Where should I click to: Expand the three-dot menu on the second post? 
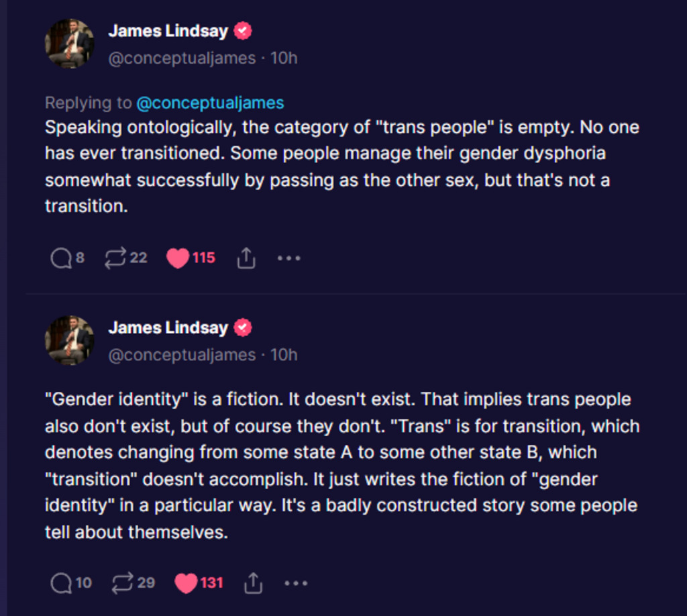[x=296, y=583]
